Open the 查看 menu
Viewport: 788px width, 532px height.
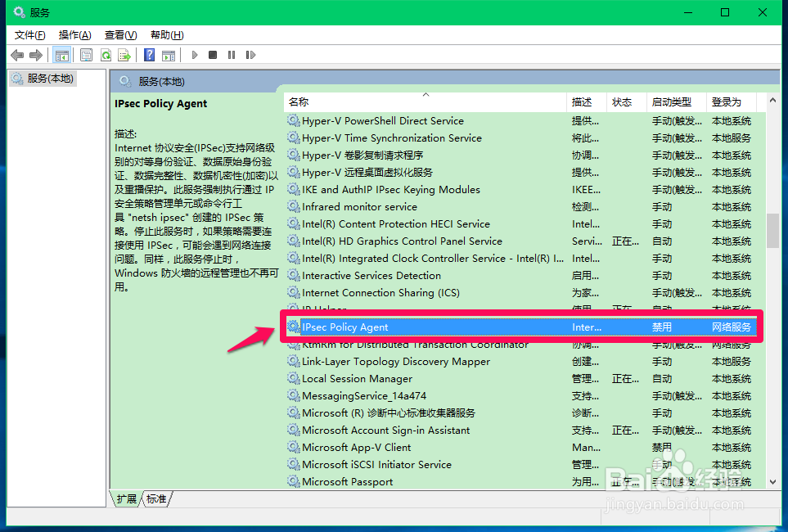click(119, 34)
